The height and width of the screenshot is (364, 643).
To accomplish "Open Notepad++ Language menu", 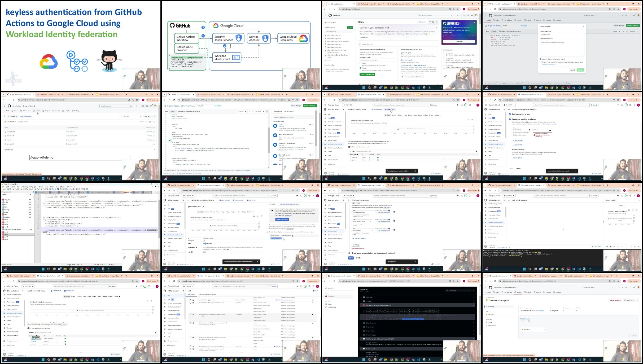I will coord(32,187).
